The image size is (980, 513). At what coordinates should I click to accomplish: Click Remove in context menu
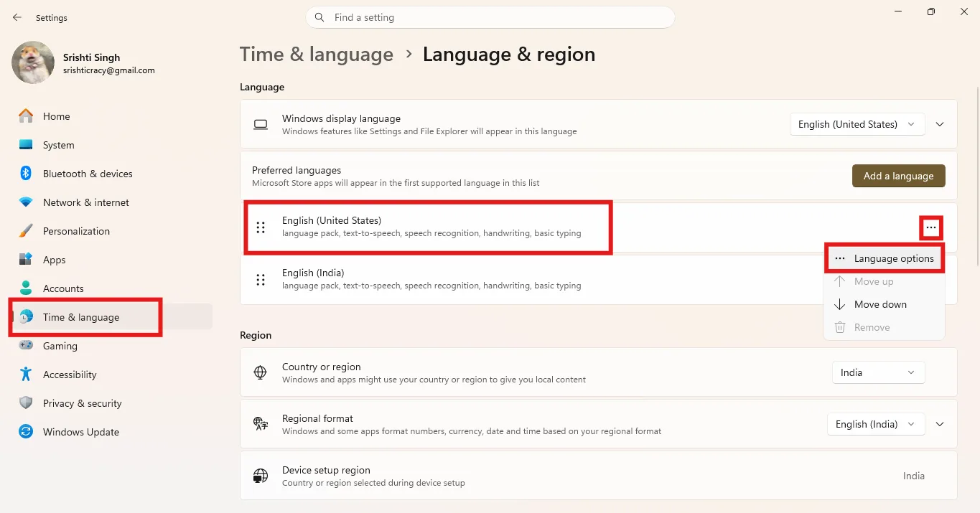tap(885, 327)
